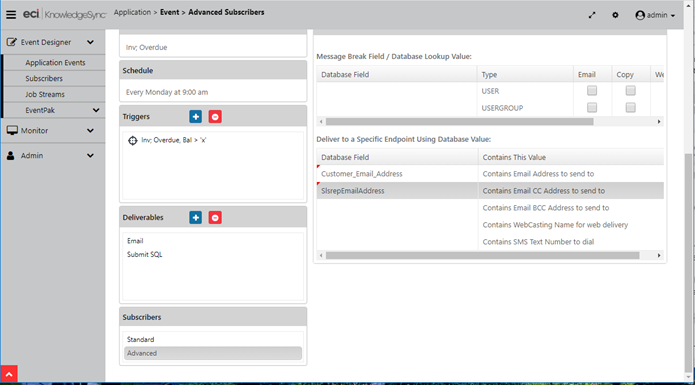Click the admin user avatar icon
The width and height of the screenshot is (695, 385).
(640, 15)
